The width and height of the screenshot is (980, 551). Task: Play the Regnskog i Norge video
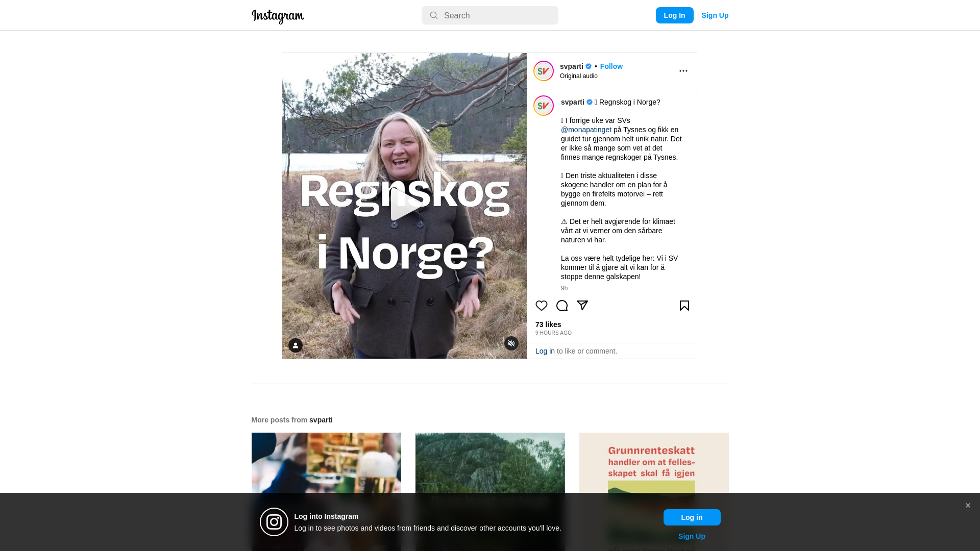pyautogui.click(x=404, y=206)
